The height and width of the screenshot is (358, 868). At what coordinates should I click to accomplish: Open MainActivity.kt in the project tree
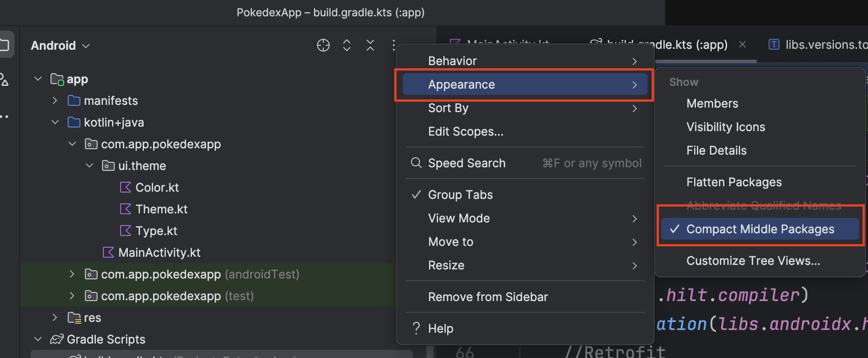159,253
